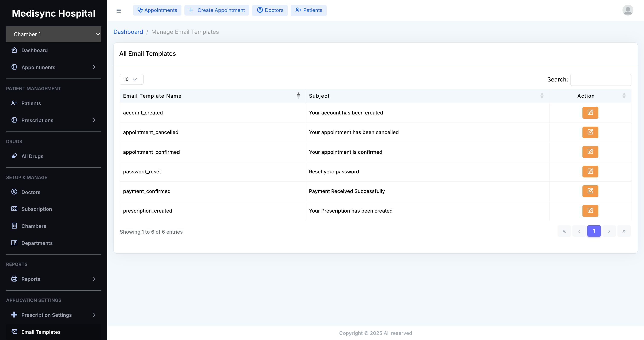Edit the password_reset email template
The width and height of the screenshot is (644, 340).
[590, 172]
